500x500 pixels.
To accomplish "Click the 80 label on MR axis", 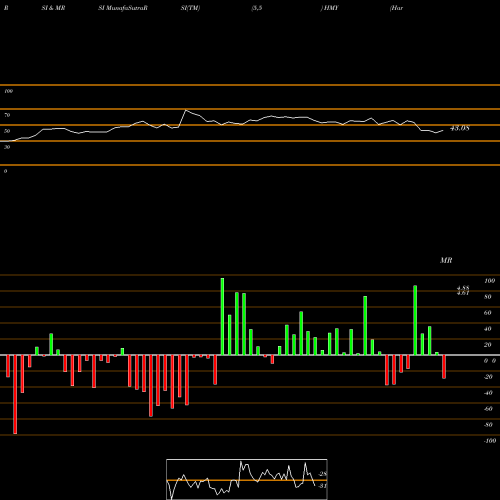I will (488, 297).
